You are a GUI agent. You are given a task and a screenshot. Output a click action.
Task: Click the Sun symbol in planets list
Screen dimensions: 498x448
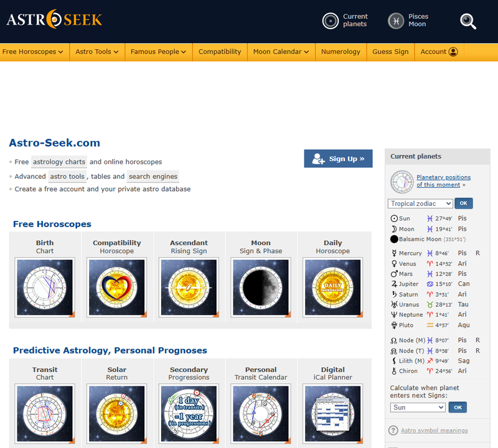pyautogui.click(x=394, y=218)
